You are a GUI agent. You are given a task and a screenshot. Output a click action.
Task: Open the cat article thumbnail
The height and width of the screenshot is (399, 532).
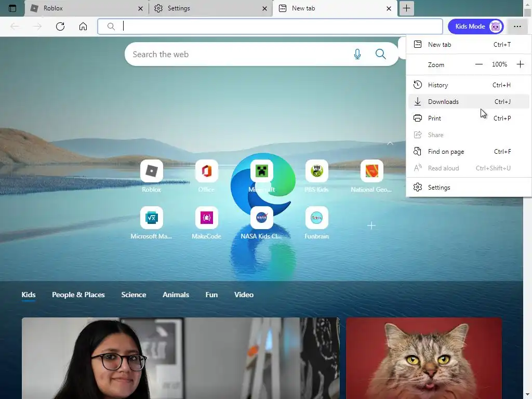(424, 358)
